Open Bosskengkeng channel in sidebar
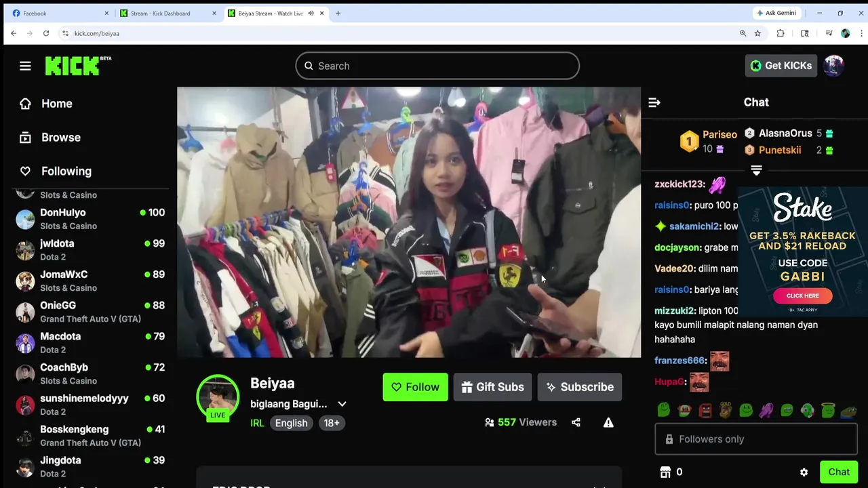Screen dimensions: 868x488 pos(90,436)
